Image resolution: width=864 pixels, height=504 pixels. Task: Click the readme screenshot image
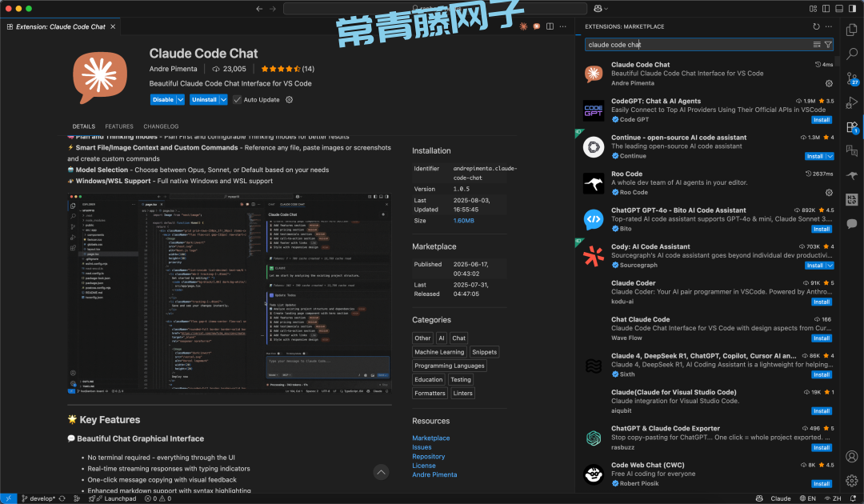[x=230, y=293]
